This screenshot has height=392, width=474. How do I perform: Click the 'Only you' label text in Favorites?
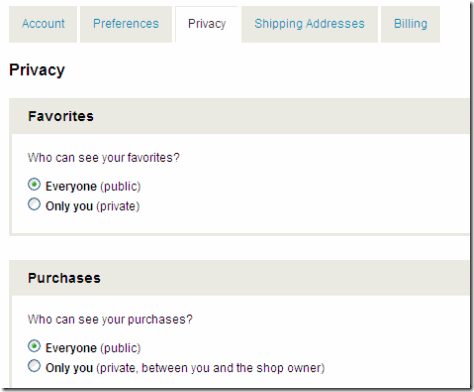(x=69, y=206)
